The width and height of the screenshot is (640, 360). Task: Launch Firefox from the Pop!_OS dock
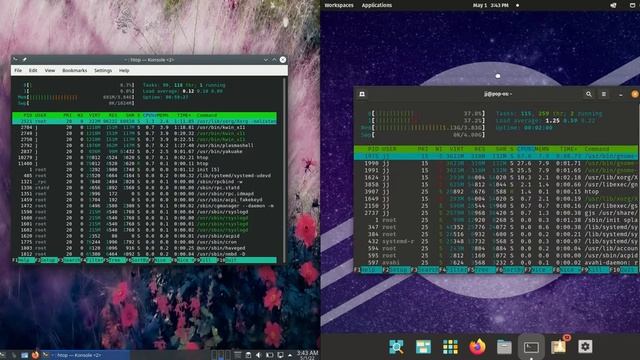click(x=477, y=347)
